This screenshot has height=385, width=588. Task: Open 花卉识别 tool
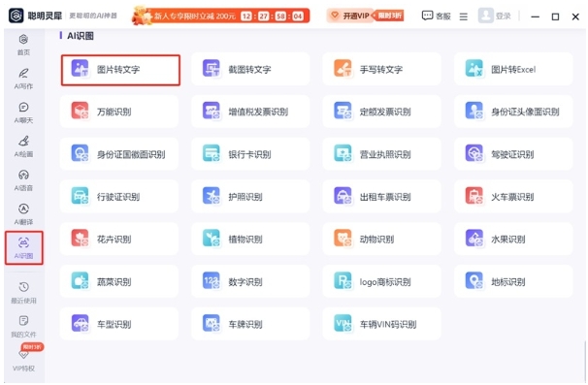[119, 239]
